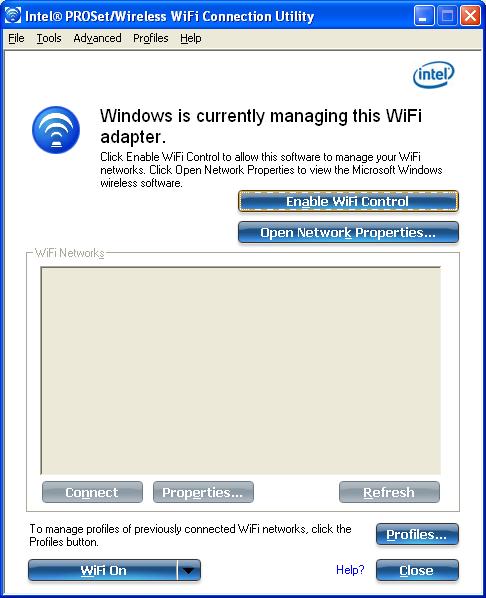Click the Intel logo in the corner
Image resolution: width=486 pixels, height=598 pixels.
coord(434,74)
